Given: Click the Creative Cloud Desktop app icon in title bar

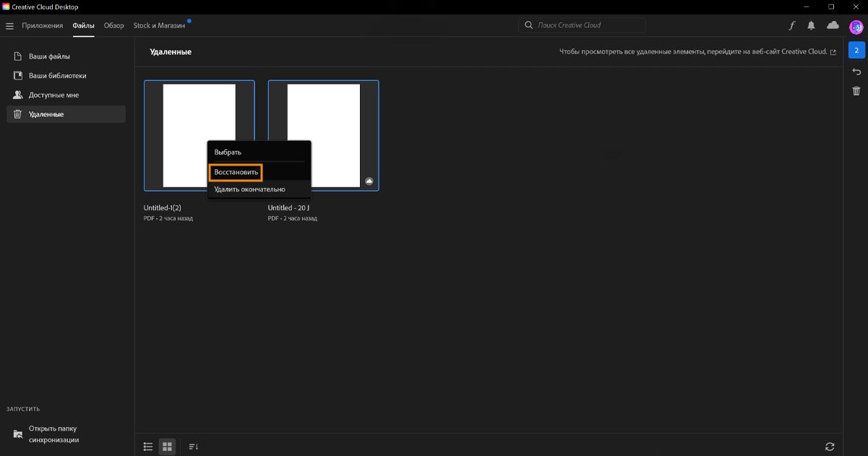Looking at the screenshot, I should [7, 7].
